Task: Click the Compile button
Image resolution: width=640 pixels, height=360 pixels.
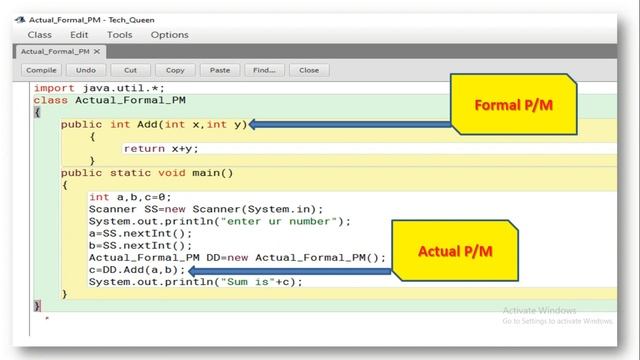Action: click(41, 70)
